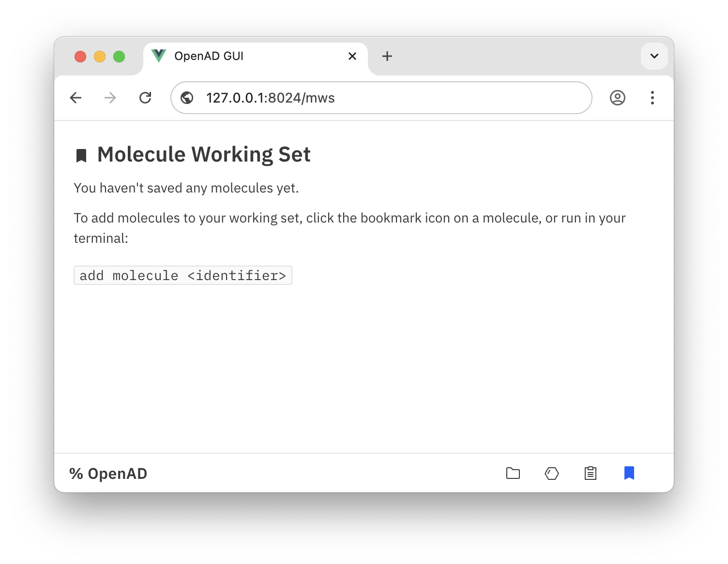
Task: Click the bookmark icon beside Molecule Working Set heading
Action: coord(81,155)
